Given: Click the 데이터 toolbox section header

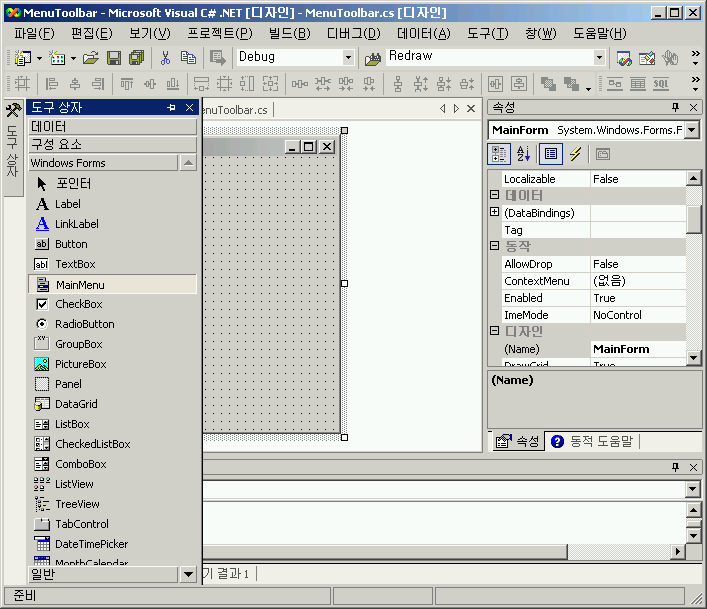Looking at the screenshot, I should click(112, 127).
